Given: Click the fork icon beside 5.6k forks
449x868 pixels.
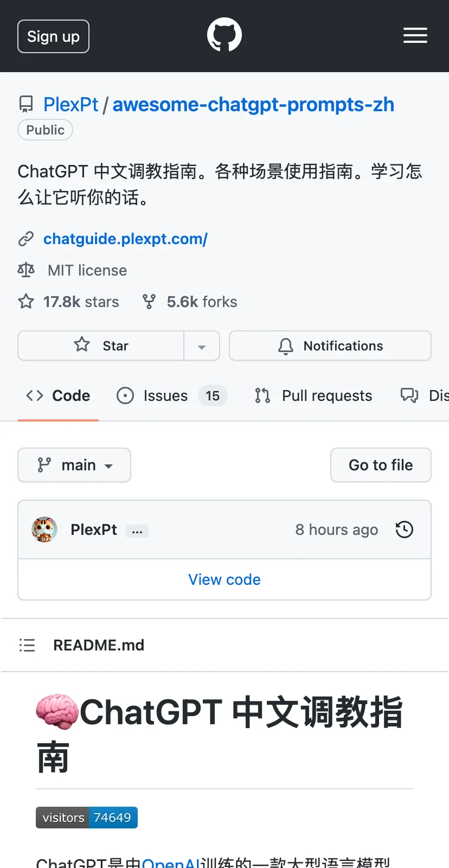Looking at the screenshot, I should click(x=149, y=302).
